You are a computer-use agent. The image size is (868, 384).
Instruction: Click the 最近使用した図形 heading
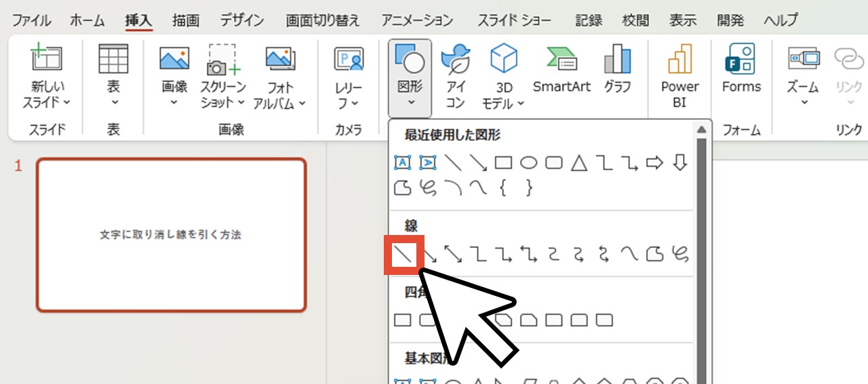click(x=452, y=135)
